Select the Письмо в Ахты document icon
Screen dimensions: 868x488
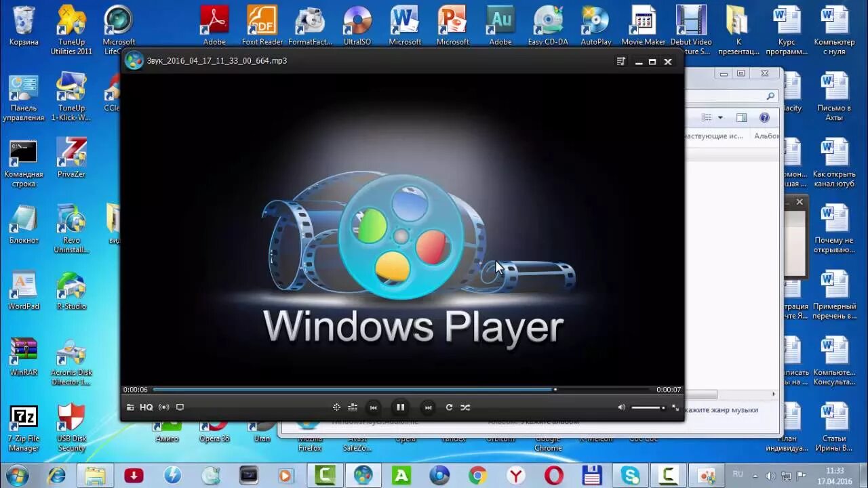[834, 97]
